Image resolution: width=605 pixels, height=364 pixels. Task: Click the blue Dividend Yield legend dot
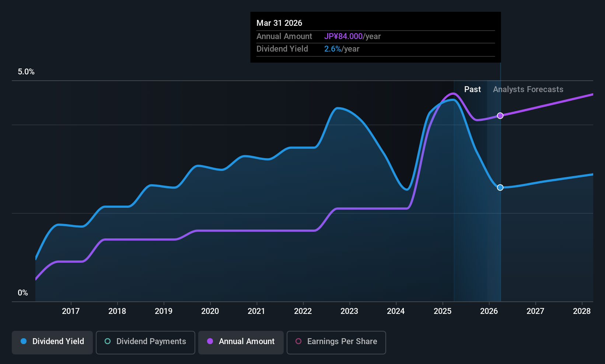pos(24,342)
